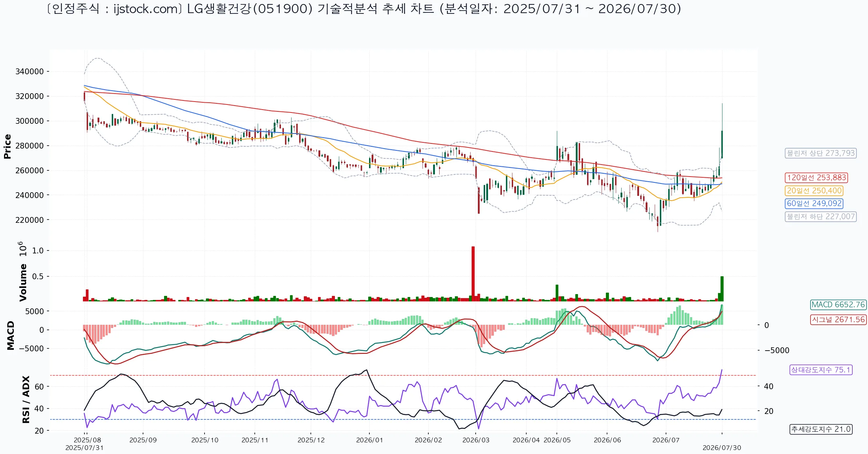Viewport: 868px width, 454px height.
Task: Click the '60일선 249,092' label box
Action: tap(814, 204)
